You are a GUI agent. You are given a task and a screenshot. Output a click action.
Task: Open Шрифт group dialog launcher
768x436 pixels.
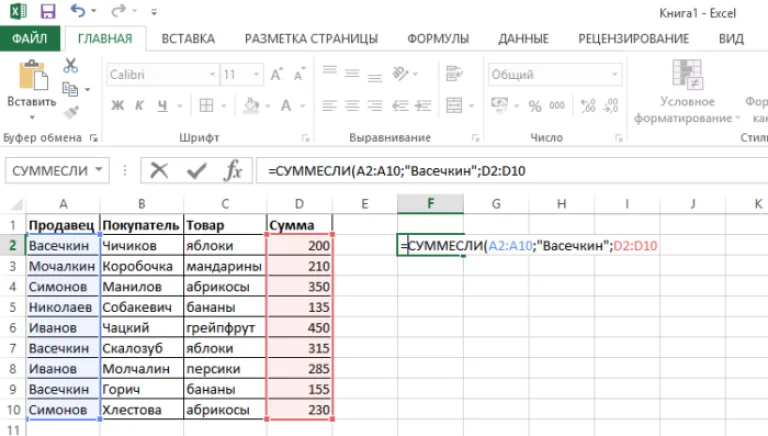click(305, 138)
